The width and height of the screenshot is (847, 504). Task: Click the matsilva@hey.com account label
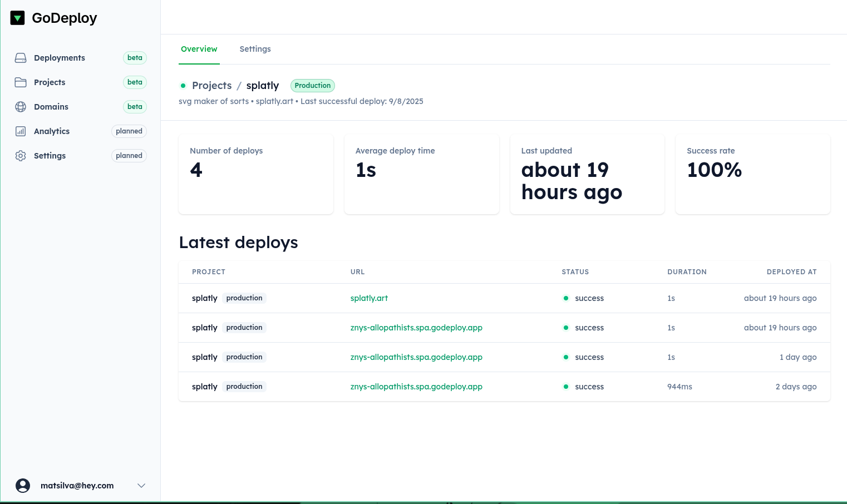77,486
